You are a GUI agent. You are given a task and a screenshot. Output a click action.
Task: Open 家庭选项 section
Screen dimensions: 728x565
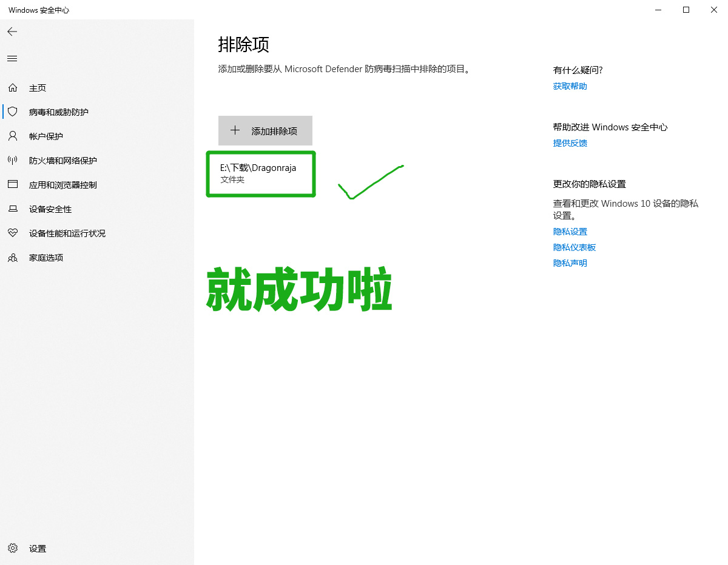pos(97,258)
